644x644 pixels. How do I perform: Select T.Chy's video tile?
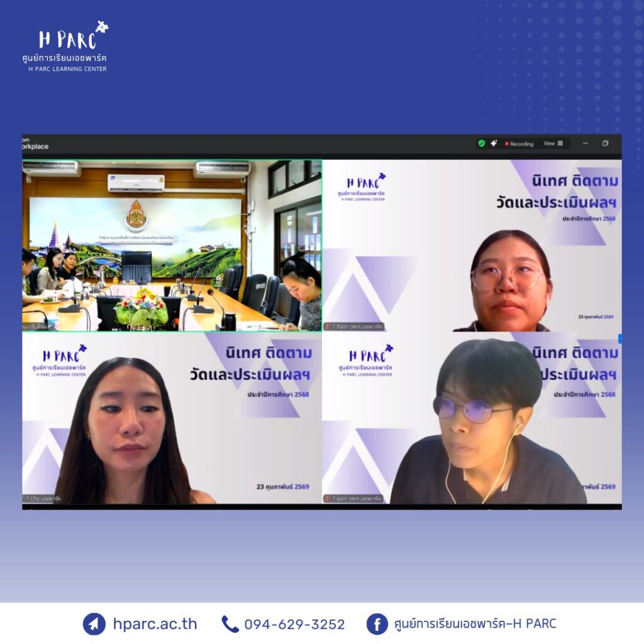tap(172, 418)
